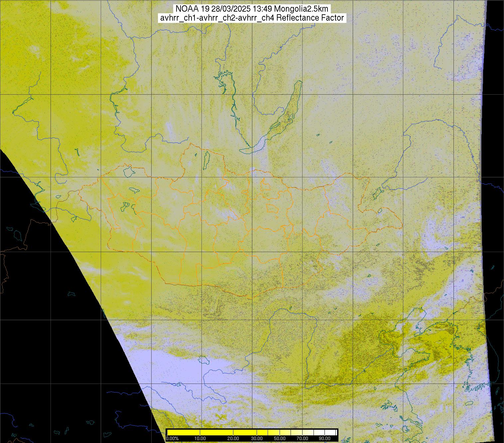Click the 20.00 legend label
The image size is (504, 443).
pyautogui.click(x=233, y=438)
